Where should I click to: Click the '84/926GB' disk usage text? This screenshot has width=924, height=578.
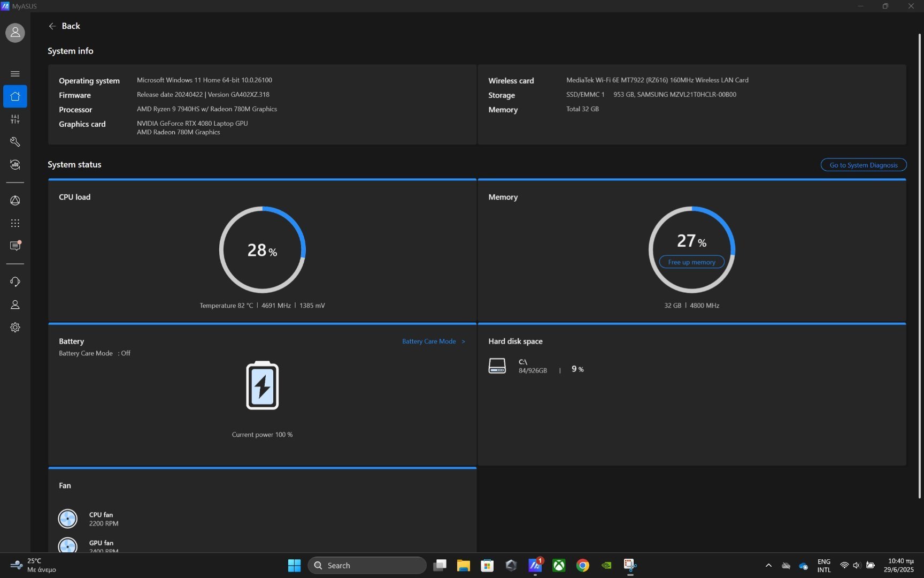(533, 371)
